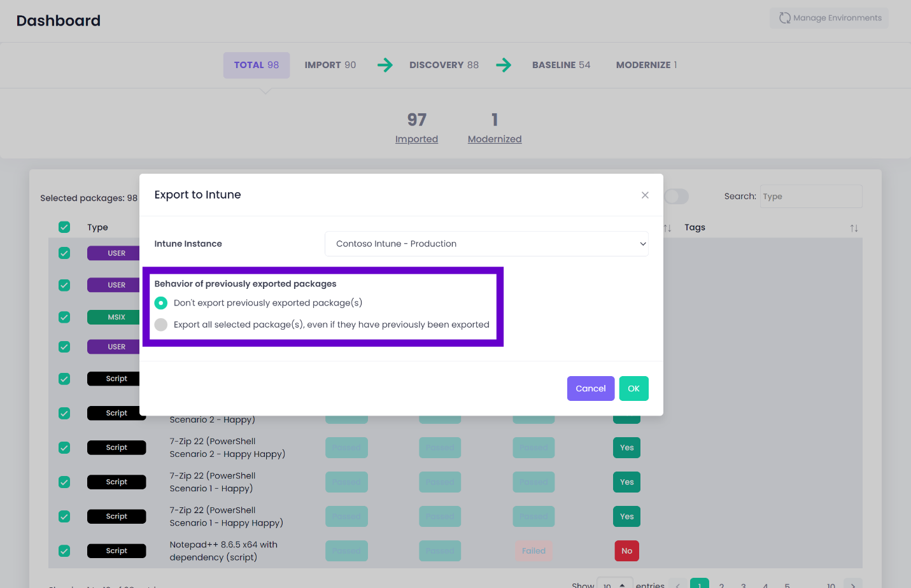
Task: Open the Show entries count selector
Action: [x=614, y=584]
